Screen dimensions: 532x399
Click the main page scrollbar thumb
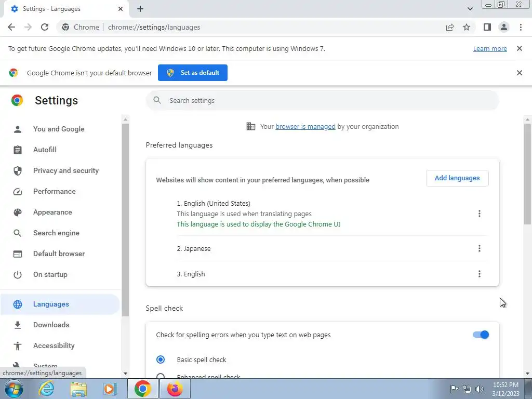click(x=527, y=174)
